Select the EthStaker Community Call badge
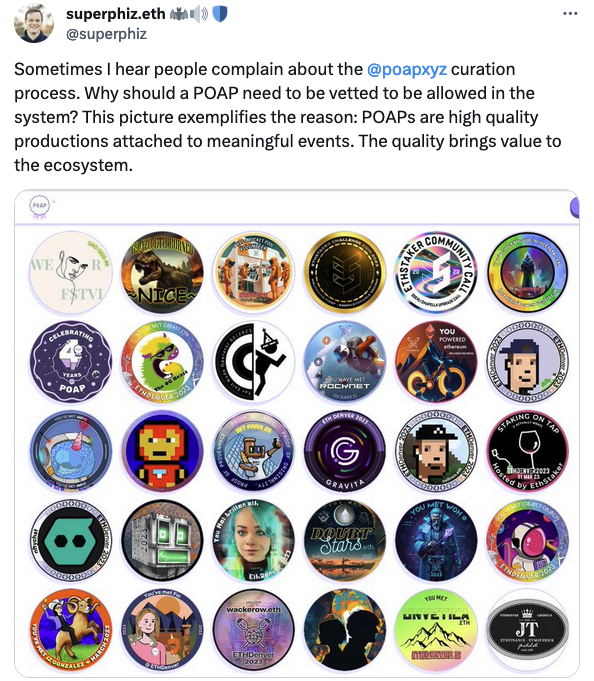594x681 pixels. [x=436, y=272]
